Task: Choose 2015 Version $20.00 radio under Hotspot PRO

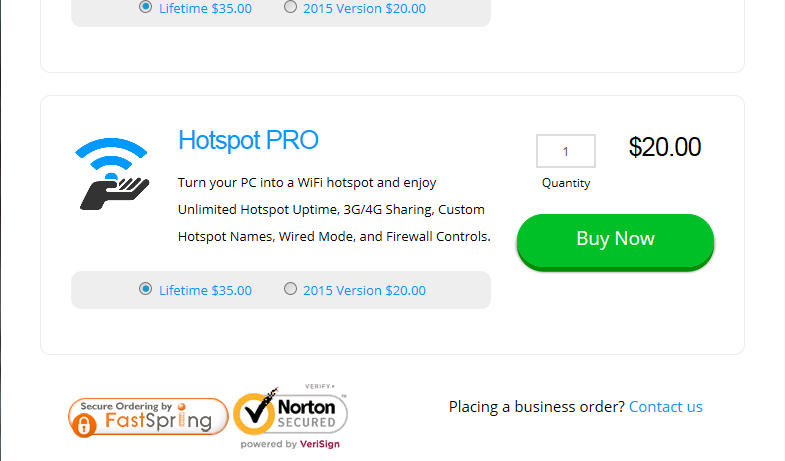Action: click(291, 289)
